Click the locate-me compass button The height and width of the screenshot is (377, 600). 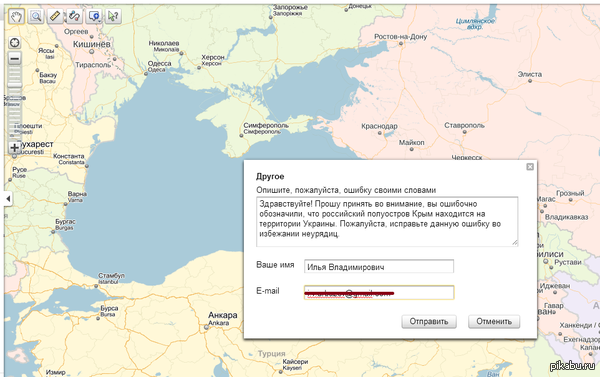tap(15, 42)
